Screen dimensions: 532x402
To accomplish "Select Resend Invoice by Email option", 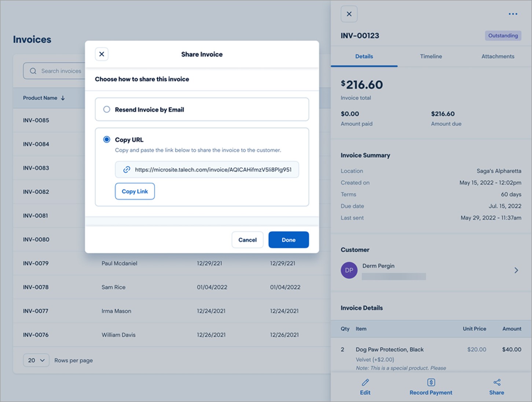I will (x=202, y=109).
